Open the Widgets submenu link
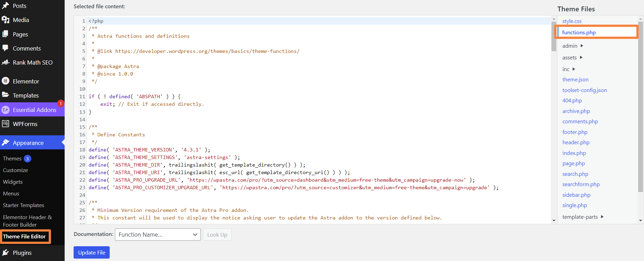The image size is (644, 261). click(x=13, y=182)
